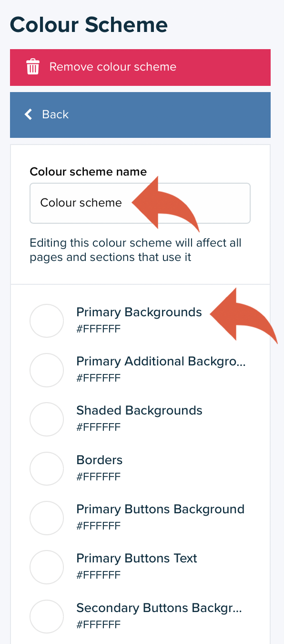Open Shaded Backgrounds colour swatch

[47, 419]
